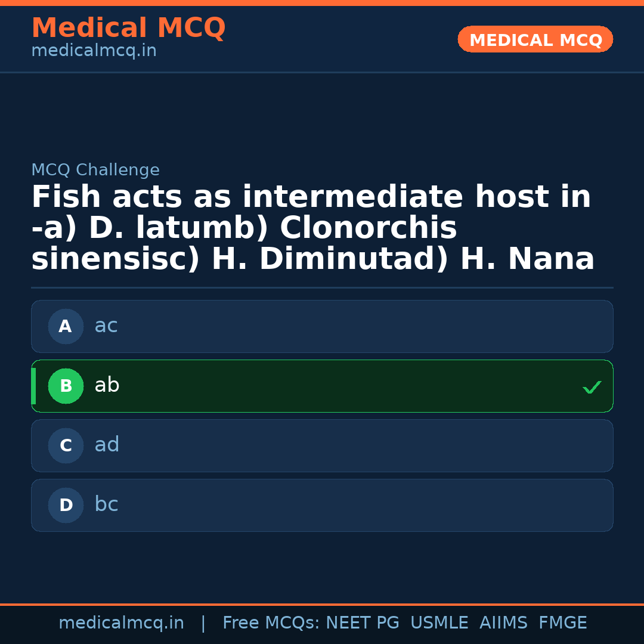Click the circular D option badge
644x644 pixels.
click(x=66, y=506)
